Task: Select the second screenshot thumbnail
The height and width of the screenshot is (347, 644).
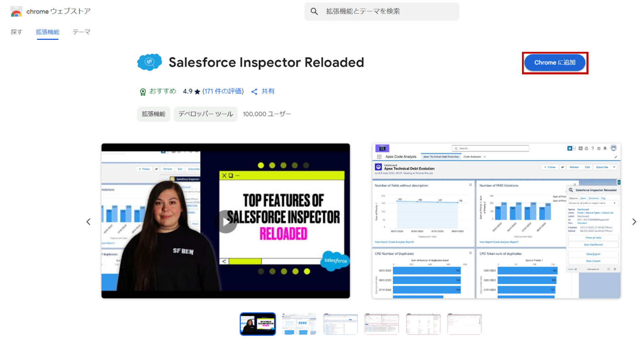Action: [299, 324]
